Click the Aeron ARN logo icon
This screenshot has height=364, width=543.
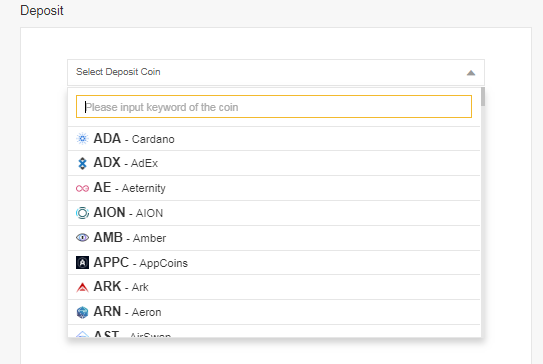[82, 312]
